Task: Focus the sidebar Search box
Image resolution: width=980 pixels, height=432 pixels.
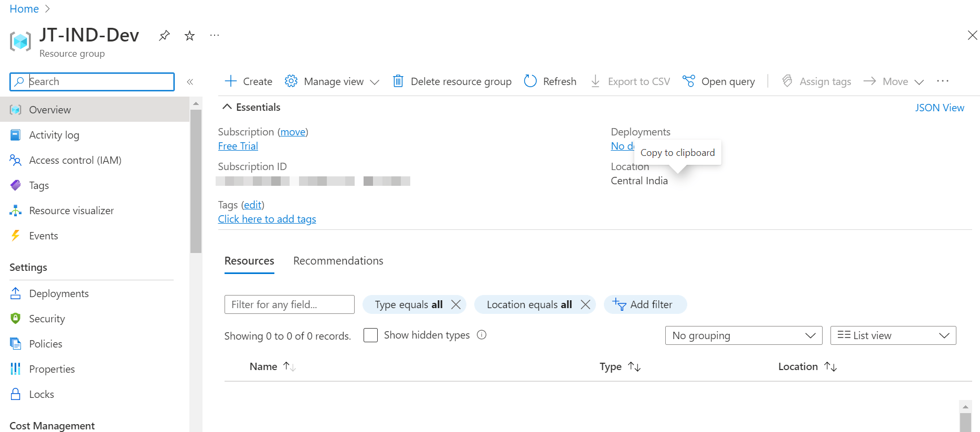Action: tap(92, 82)
